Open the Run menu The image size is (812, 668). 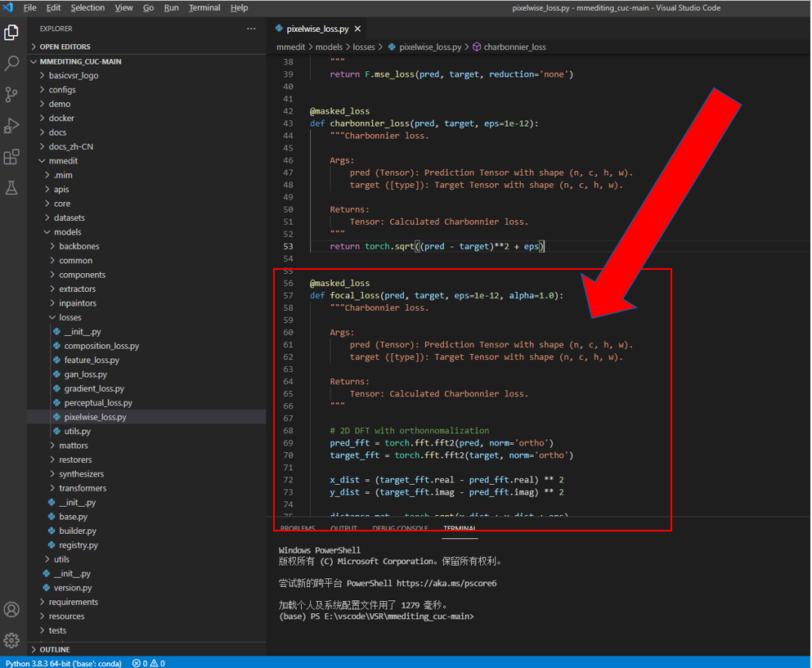171,8
